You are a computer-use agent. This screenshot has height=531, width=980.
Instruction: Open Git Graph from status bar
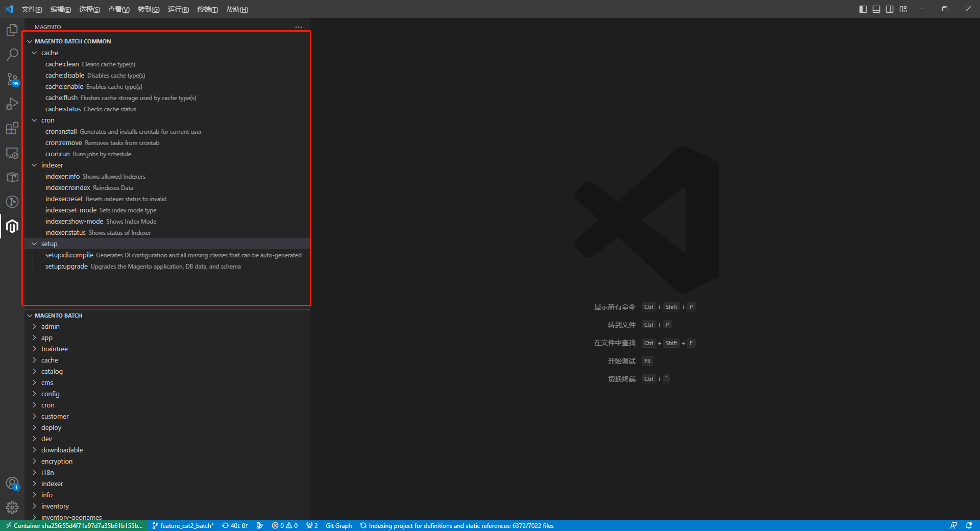click(x=339, y=525)
